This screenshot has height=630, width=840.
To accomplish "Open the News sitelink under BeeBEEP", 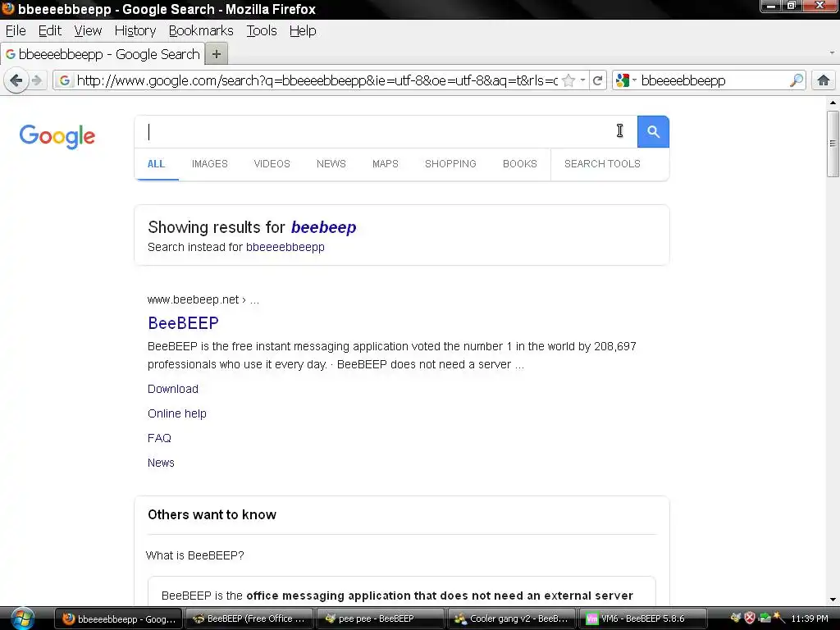I will [x=161, y=463].
